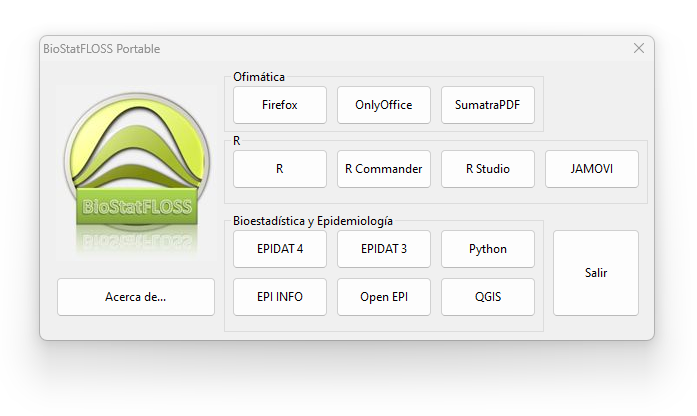This screenshot has width=697, height=416.
Task: Launch Firefox from the Ofimática group
Action: tap(280, 105)
